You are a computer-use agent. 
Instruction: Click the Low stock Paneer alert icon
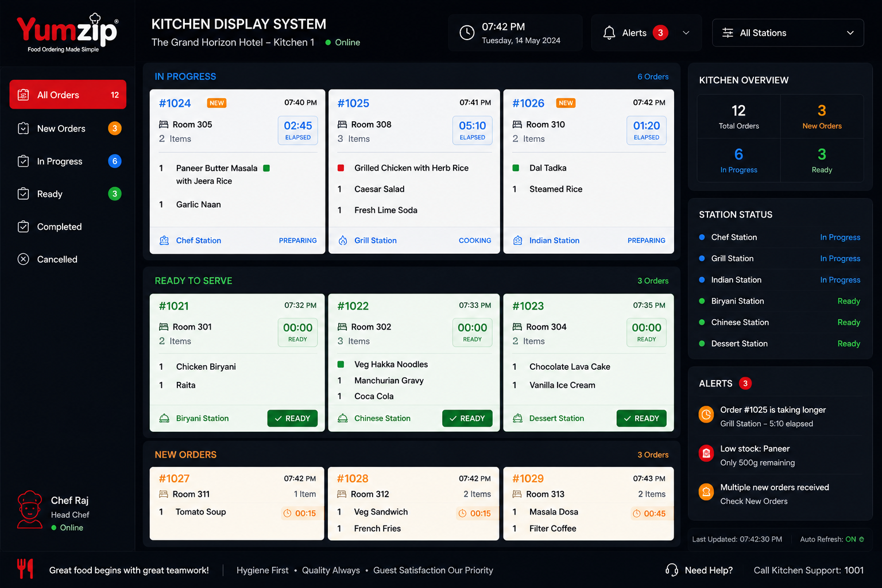[x=706, y=453]
